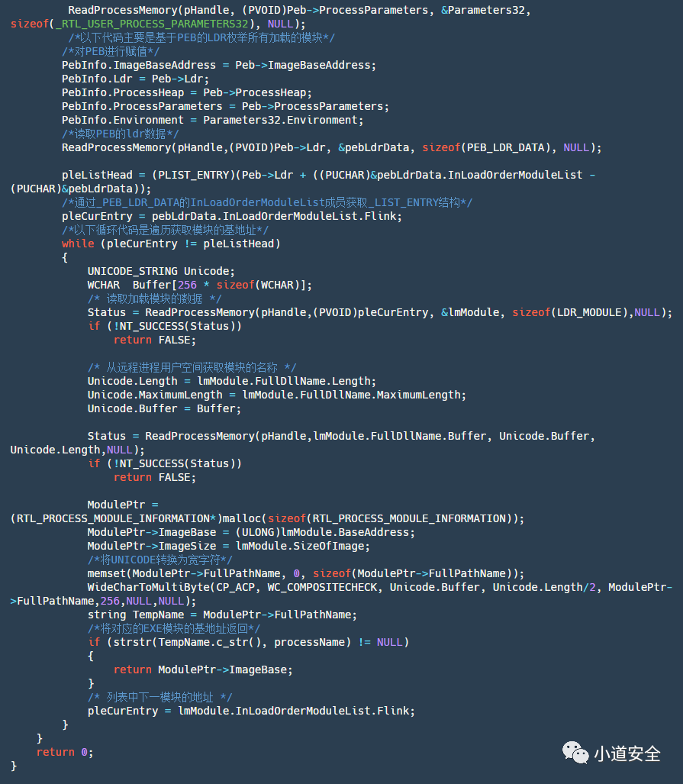Click the line 'pleCurEntry = lmModule.InLoadOrderModuleList.Flink;'
The width and height of the screenshot is (683, 784).
coord(251,711)
